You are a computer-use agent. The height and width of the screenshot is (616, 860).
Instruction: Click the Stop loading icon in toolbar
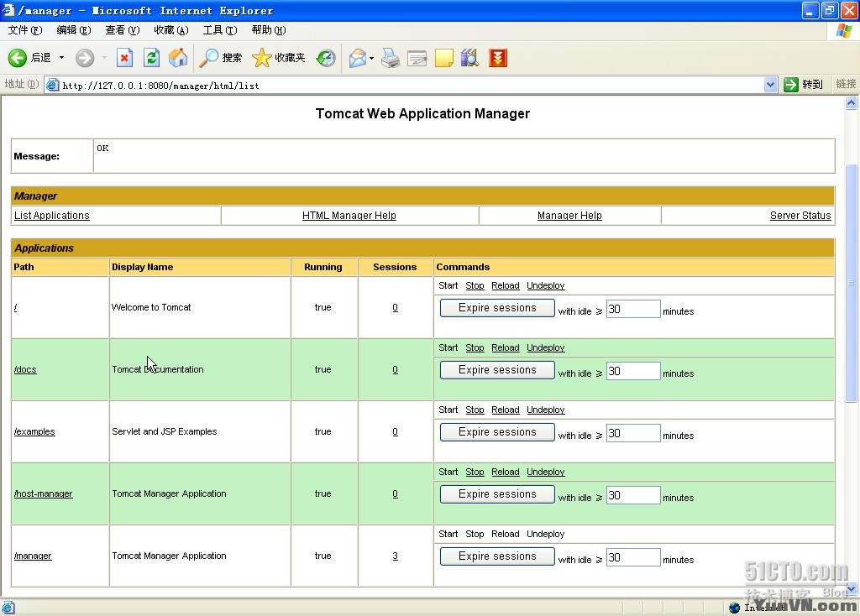point(124,58)
